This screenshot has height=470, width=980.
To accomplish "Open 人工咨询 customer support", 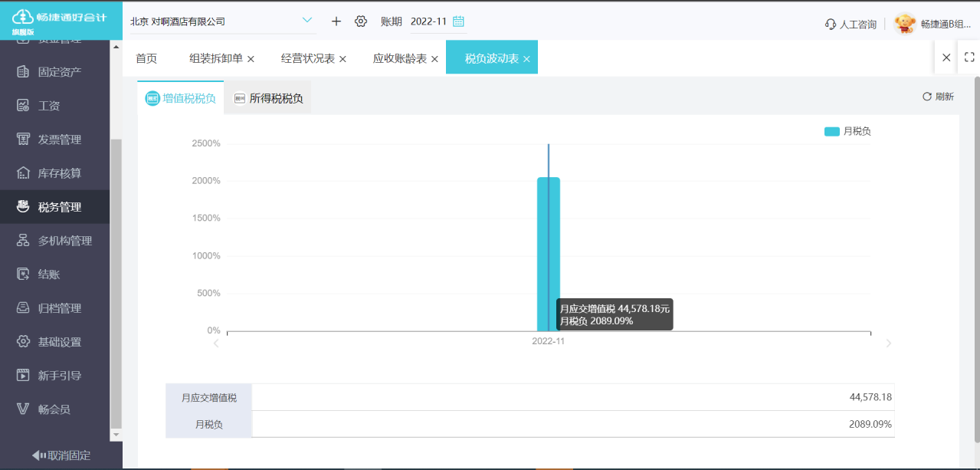I will pyautogui.click(x=851, y=24).
